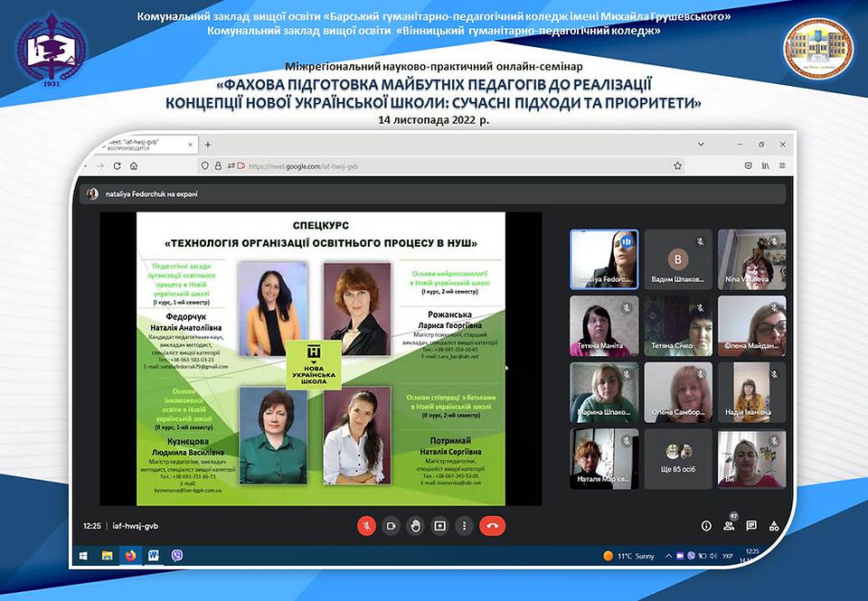Open Word from the taskbar

[154, 556]
